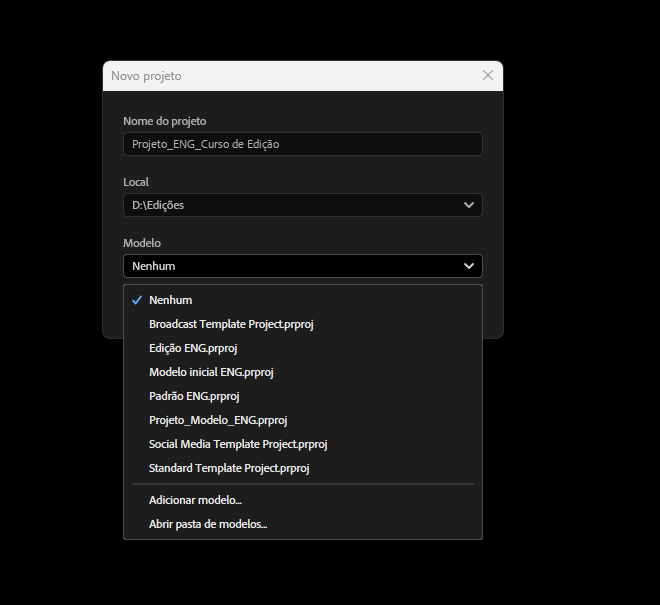Click the Nome do projeto text field

coord(303,144)
